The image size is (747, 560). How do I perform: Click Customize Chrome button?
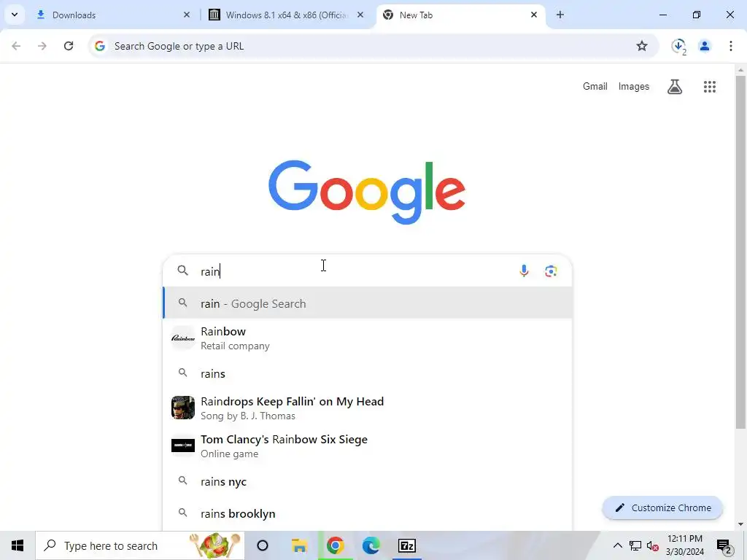click(x=662, y=507)
